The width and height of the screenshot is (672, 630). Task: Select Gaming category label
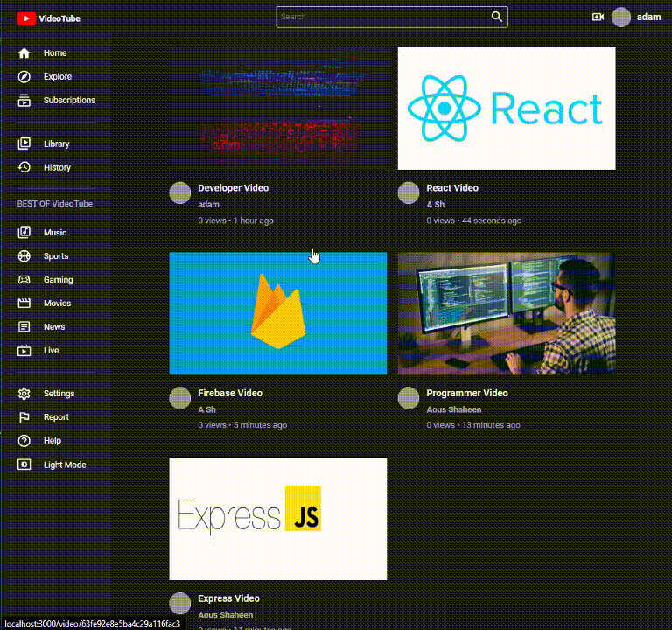click(x=59, y=280)
